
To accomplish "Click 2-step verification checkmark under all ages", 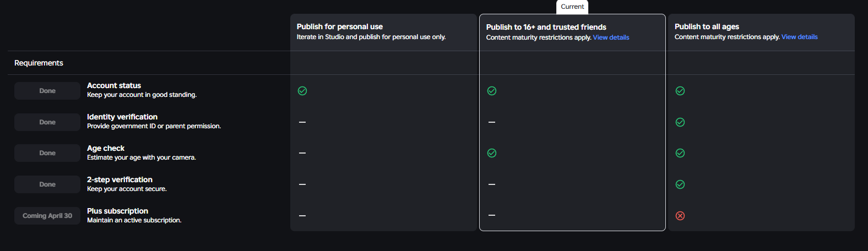I will [680, 184].
